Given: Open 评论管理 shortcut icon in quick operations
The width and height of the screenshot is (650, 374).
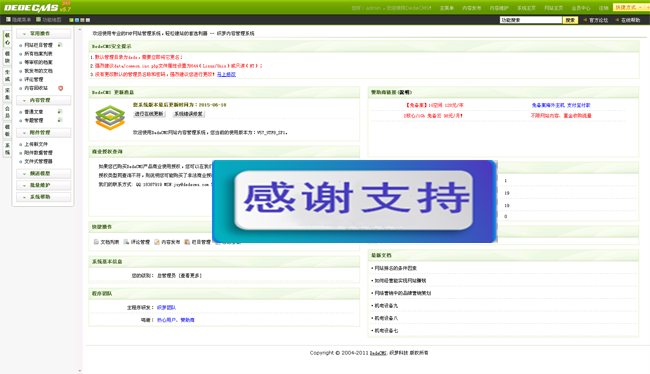Looking at the screenshot, I should click(126, 242).
